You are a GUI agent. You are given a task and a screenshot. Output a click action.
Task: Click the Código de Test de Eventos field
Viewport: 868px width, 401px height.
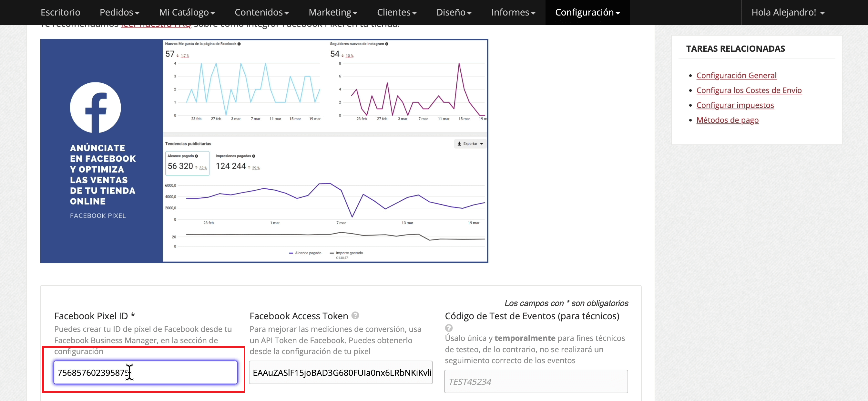point(536,381)
